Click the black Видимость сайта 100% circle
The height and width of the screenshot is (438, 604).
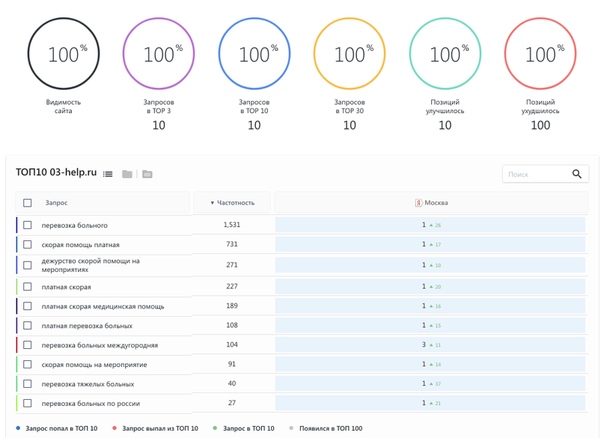pos(64,54)
